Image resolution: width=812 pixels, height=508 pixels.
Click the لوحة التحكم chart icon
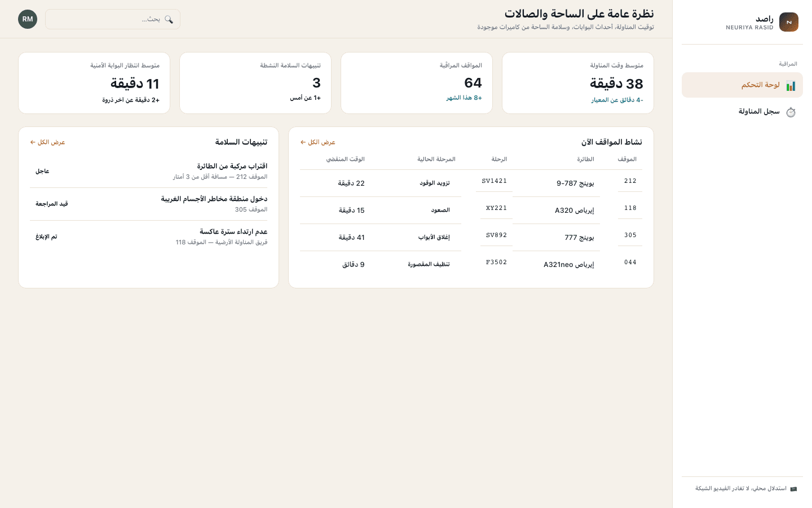point(791,86)
